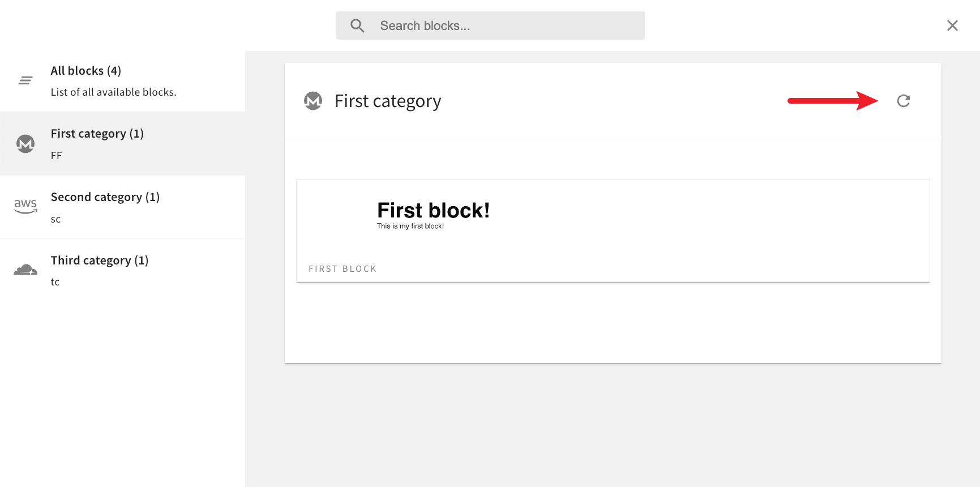Select Third category in the sidebar
Screen dimensions: 980x487
[x=99, y=260]
